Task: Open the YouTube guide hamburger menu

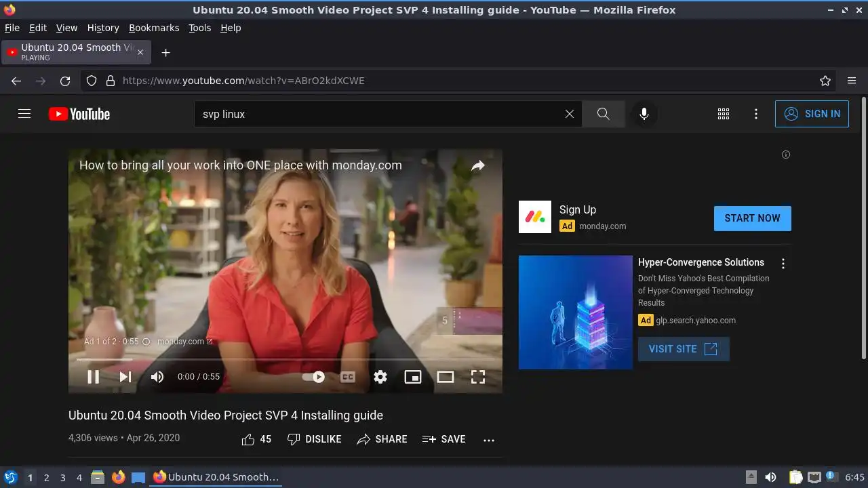Action: pyautogui.click(x=24, y=114)
